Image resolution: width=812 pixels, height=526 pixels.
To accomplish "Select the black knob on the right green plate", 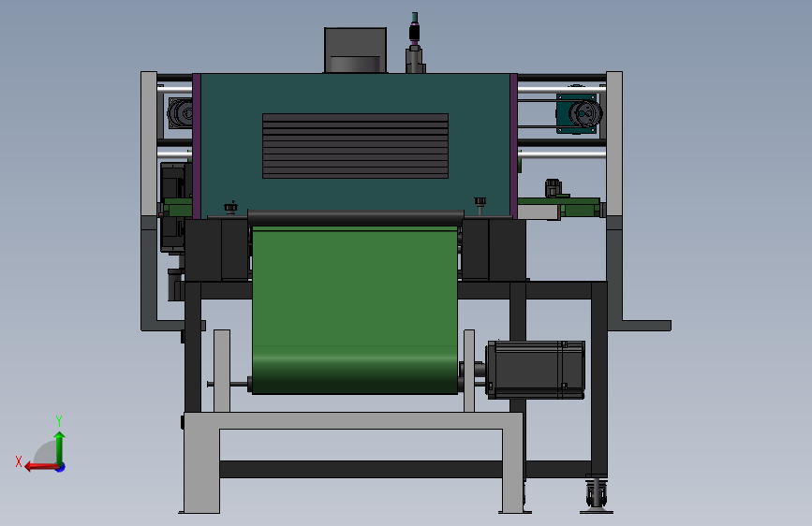I will coord(553,187).
